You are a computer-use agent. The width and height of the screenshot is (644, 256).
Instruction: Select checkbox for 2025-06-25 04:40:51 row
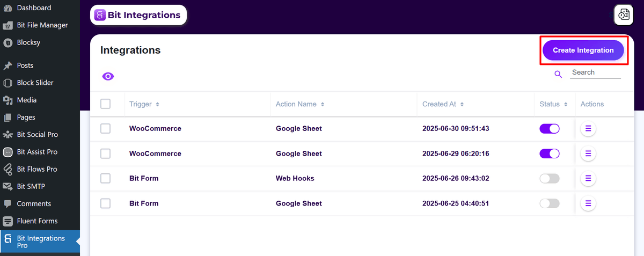pos(106,203)
